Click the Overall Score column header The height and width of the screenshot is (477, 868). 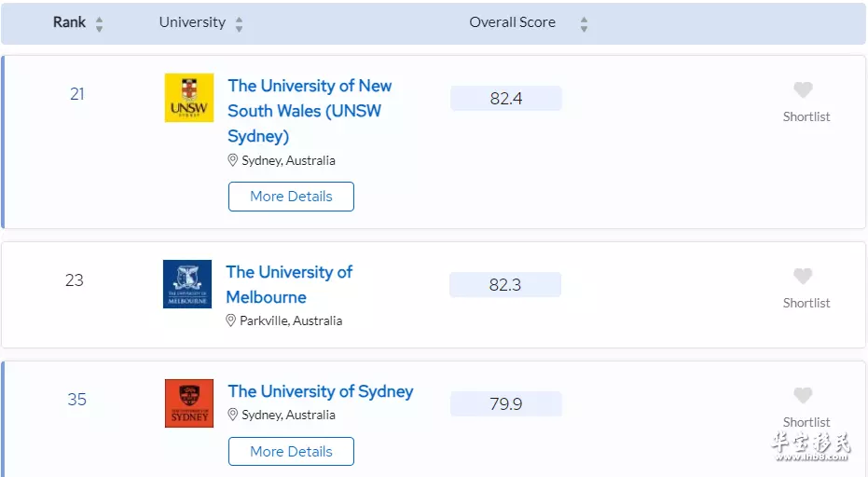tap(512, 22)
